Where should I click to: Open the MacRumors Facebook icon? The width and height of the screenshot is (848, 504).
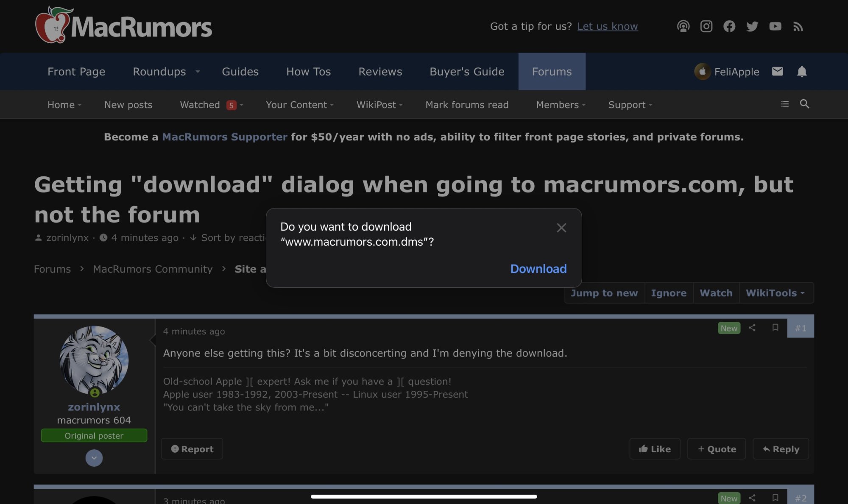click(x=729, y=26)
